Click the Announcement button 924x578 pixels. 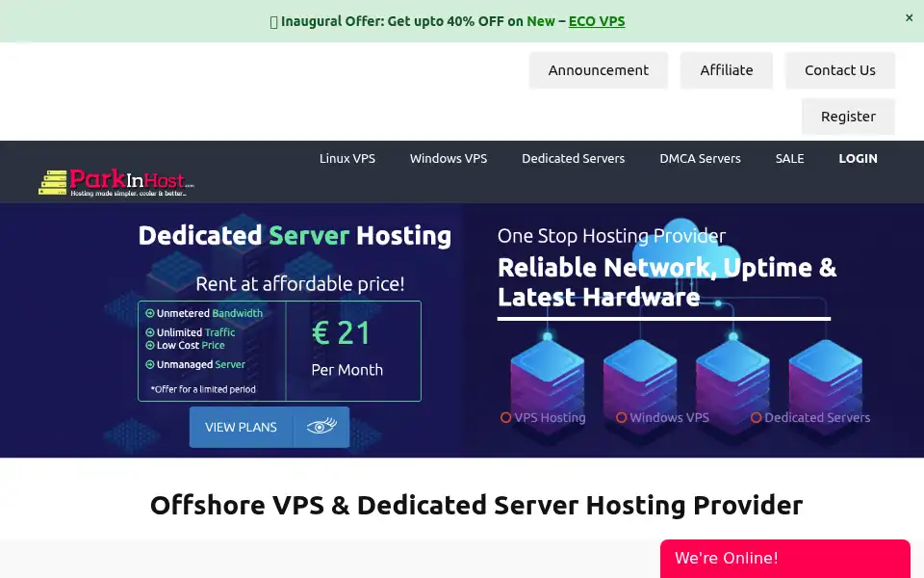(598, 70)
